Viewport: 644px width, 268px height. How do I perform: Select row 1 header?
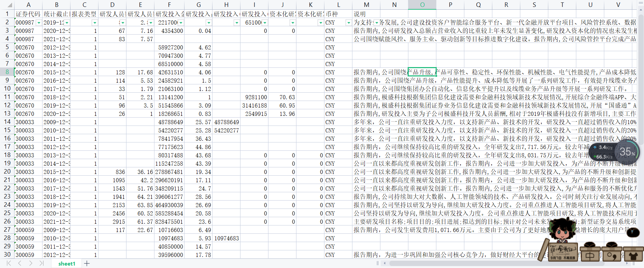pos(7,14)
